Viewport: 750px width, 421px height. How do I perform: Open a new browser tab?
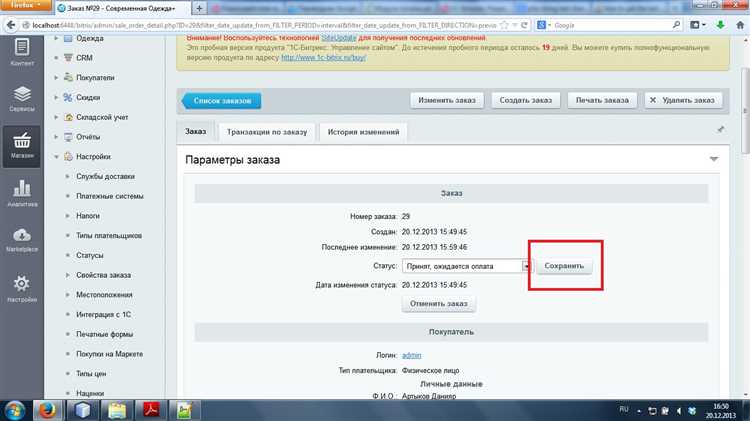pos(199,8)
